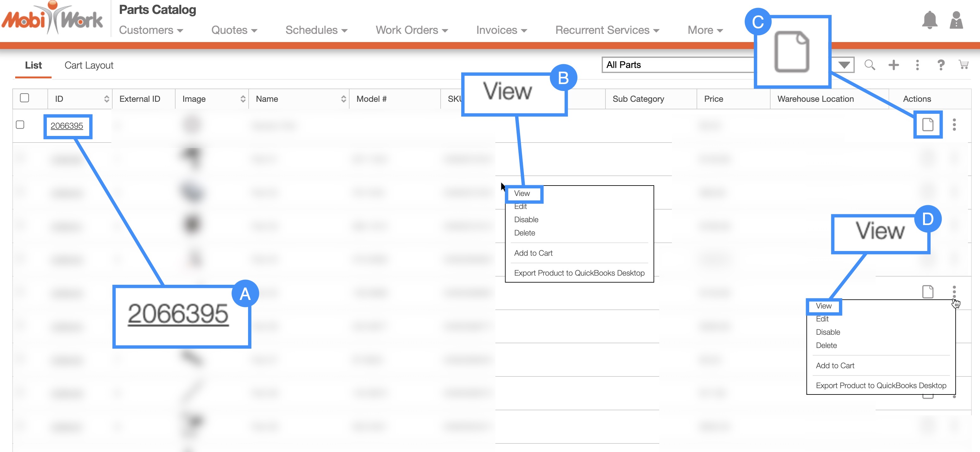Screen dimensions: 980x452
Task: Expand the Work Orders dropdown menu
Action: [x=412, y=30]
